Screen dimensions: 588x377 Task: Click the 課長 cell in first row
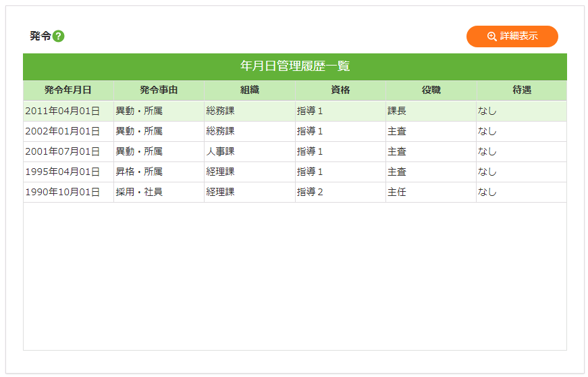pos(397,111)
